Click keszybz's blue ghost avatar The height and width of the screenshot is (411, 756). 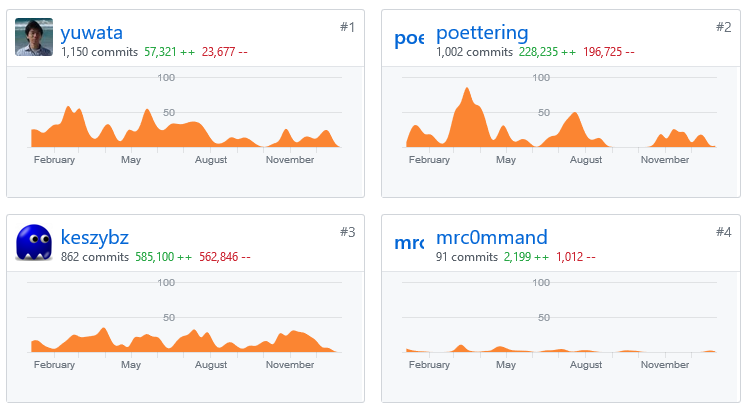tap(35, 242)
